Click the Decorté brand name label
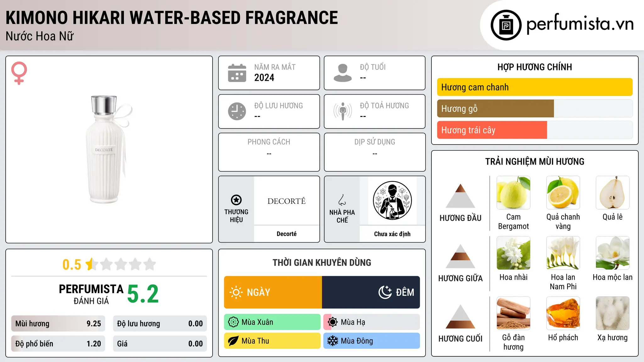The height and width of the screenshot is (362, 644). 286,234
